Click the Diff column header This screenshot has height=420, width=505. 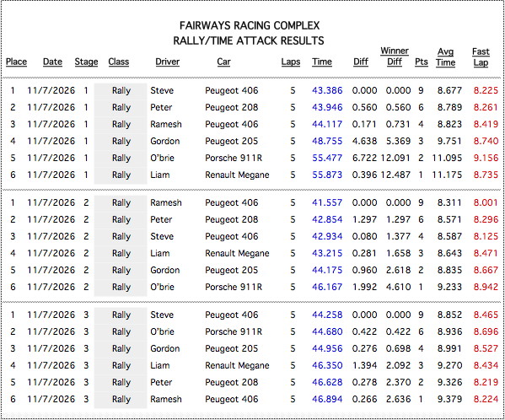pos(361,62)
